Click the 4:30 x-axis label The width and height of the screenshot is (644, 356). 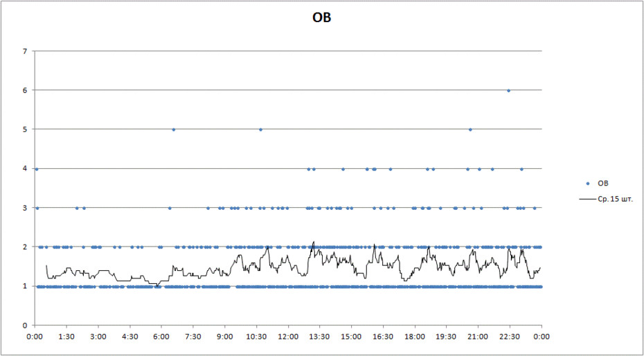pyautogui.click(x=129, y=337)
